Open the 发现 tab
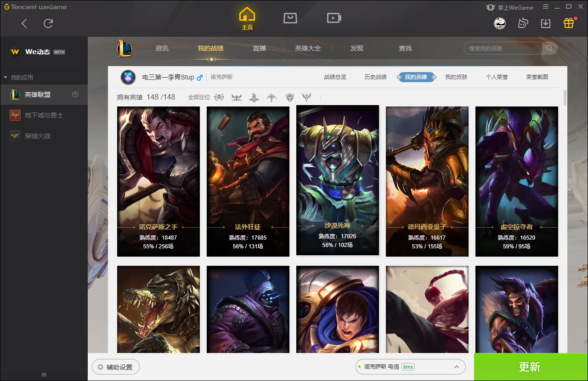Viewport: 588px width, 381px height. click(x=356, y=48)
